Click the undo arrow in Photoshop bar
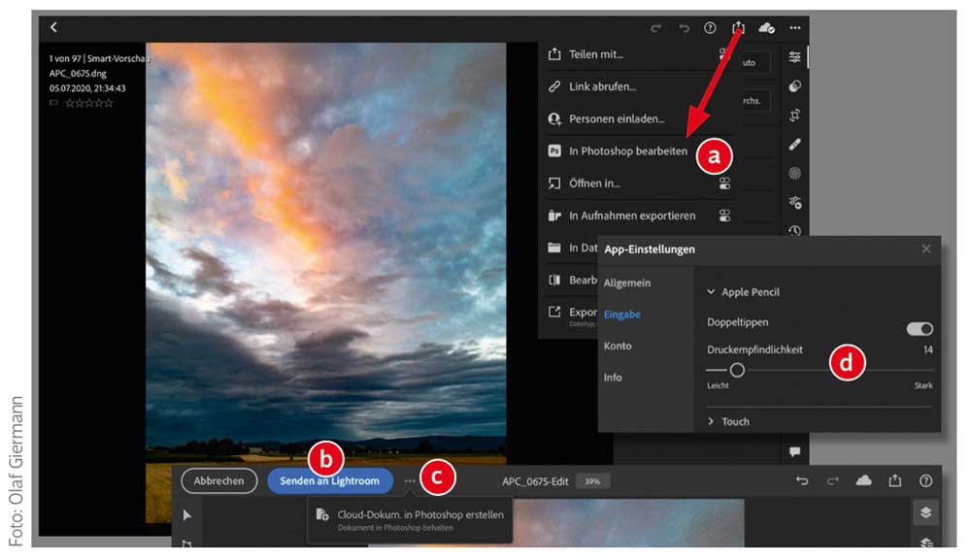Screen dimensions: 971x560 802,481
